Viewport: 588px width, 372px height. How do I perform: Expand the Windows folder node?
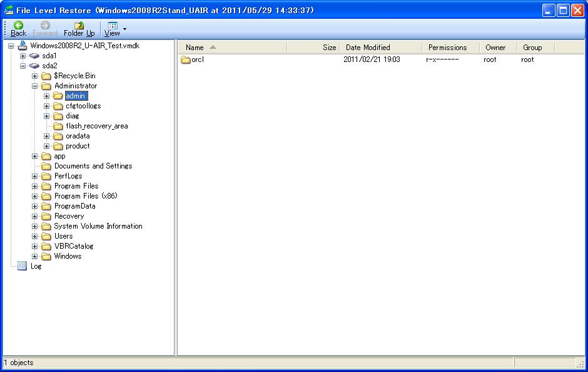tap(34, 256)
